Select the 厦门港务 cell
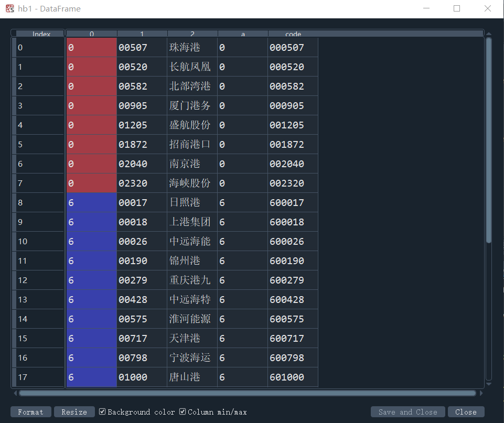 (x=192, y=106)
